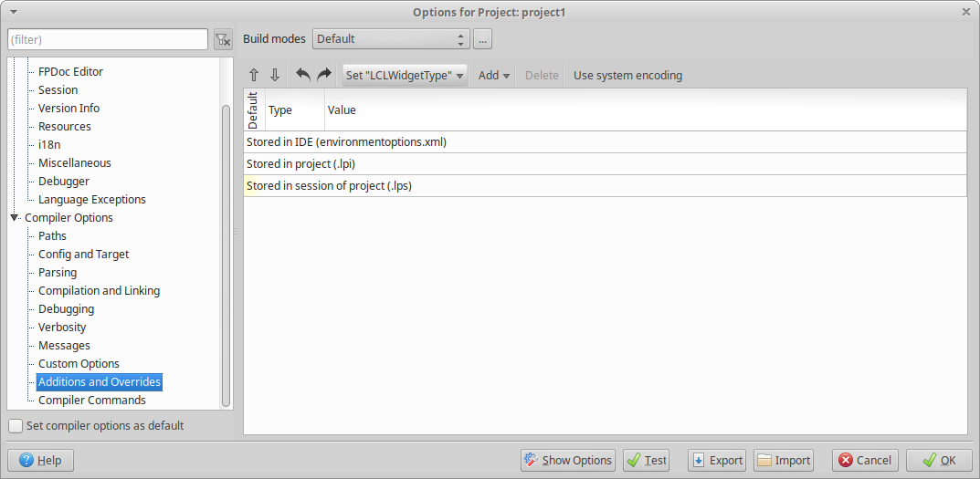Select row Stored in project (.lpi)
Screen dimensions: 980x479
click(605, 163)
